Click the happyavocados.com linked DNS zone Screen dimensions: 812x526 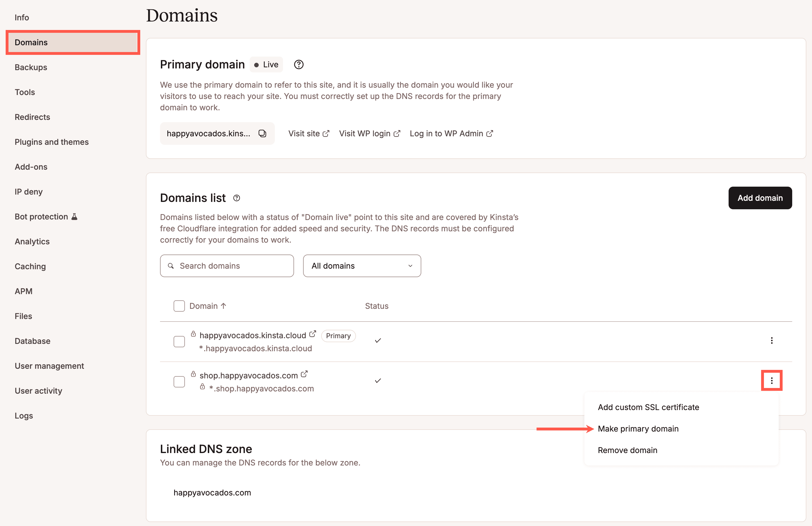pos(212,493)
